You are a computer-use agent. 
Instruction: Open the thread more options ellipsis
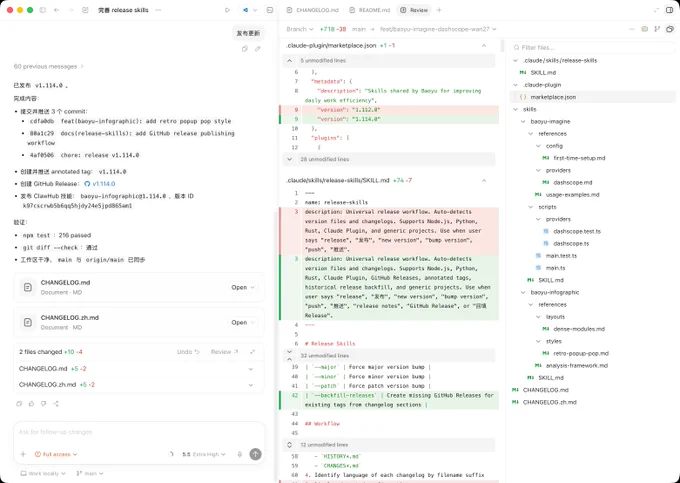click(x=158, y=10)
